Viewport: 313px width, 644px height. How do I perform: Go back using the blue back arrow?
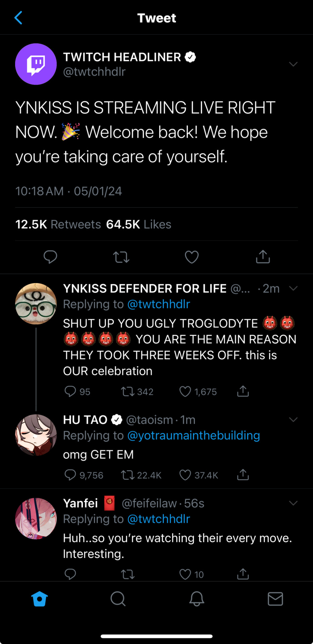[x=18, y=18]
